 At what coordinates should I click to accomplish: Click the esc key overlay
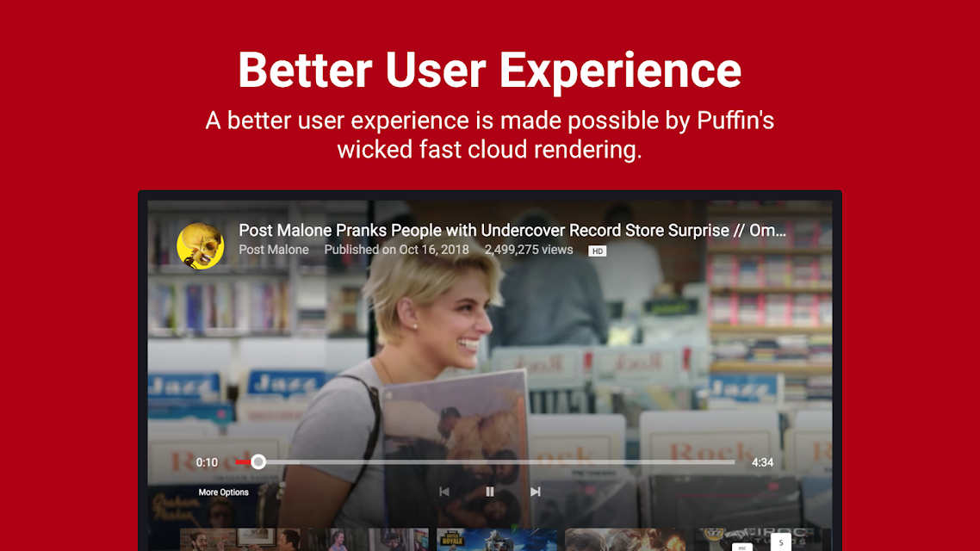[x=742, y=548]
